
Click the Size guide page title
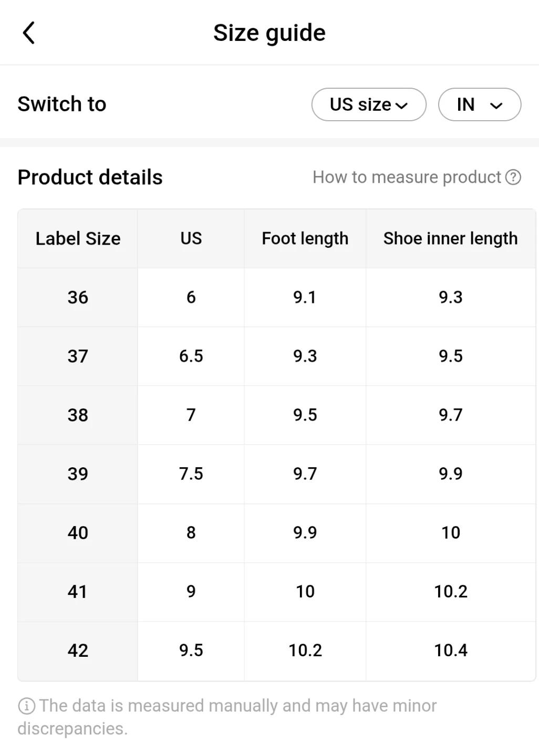pos(269,33)
